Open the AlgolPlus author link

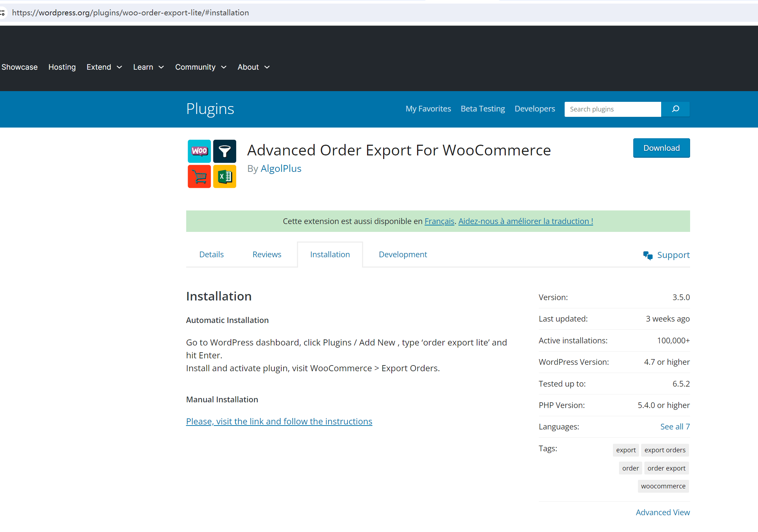click(281, 169)
